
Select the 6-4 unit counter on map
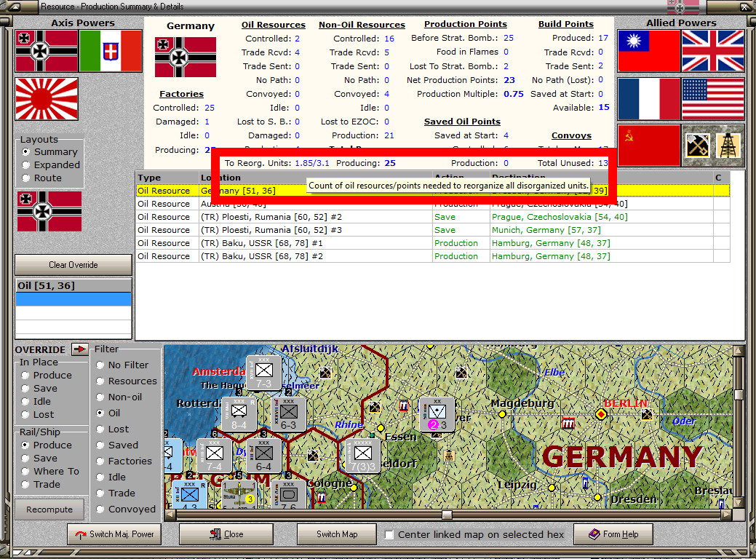[263, 456]
